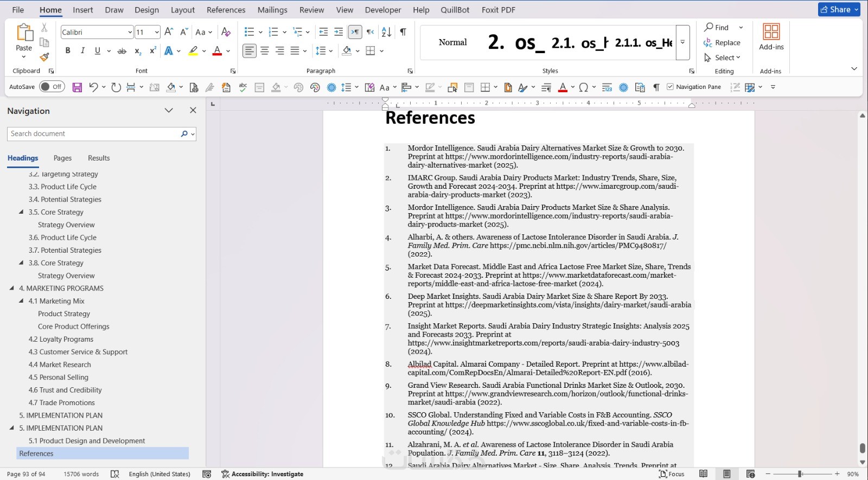
Task: Decrease font size with Shrink Font icon
Action: pos(184,32)
